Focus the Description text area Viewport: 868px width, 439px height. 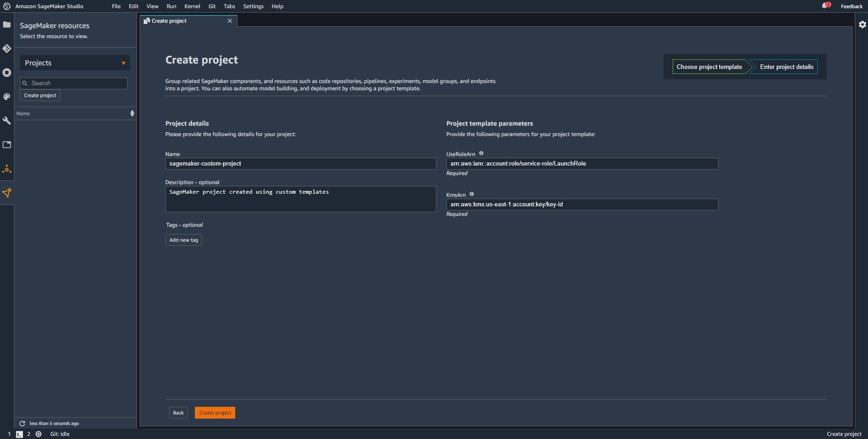pyautogui.click(x=301, y=199)
